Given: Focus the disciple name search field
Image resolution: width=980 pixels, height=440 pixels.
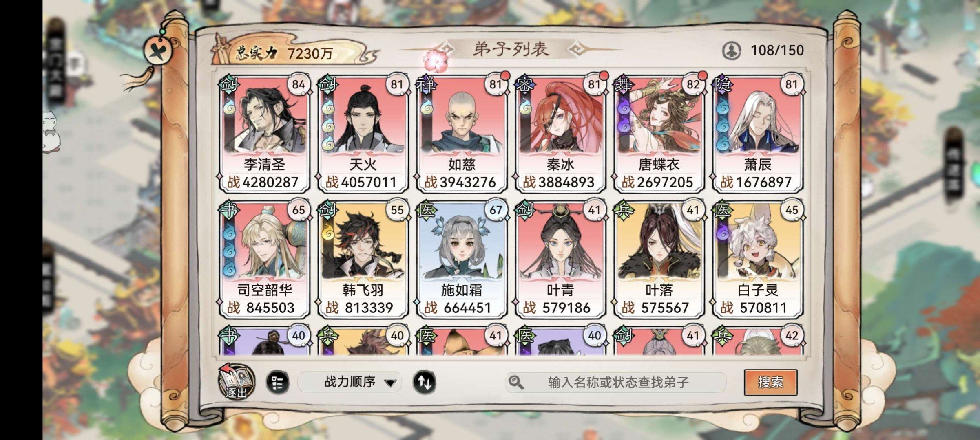Looking at the screenshot, I should (x=616, y=382).
